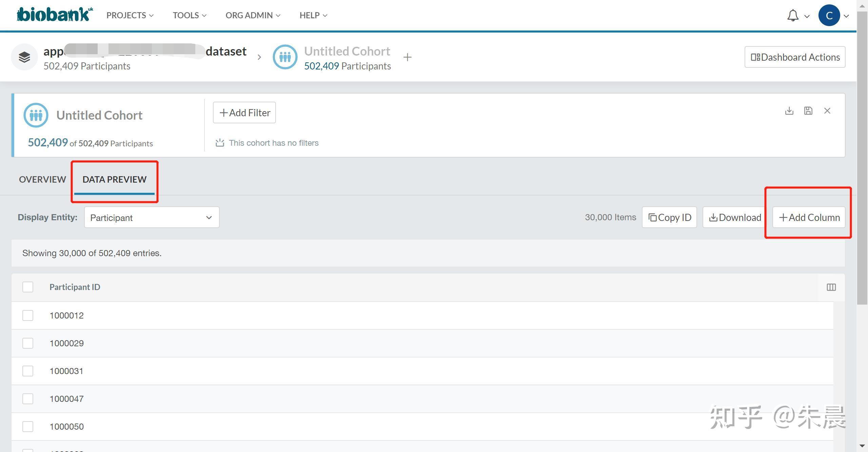Toggle the select-all Participant ID checkbox
Viewport: 868px width, 452px height.
point(28,287)
